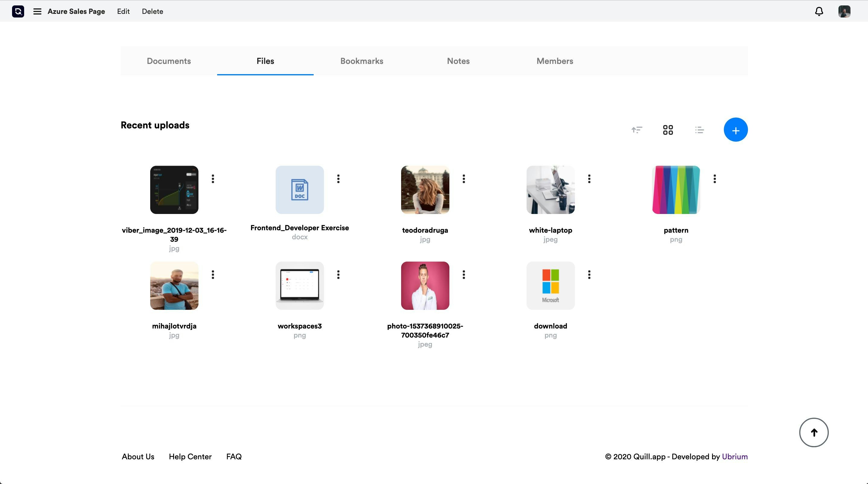Open the notification bell

819,11
